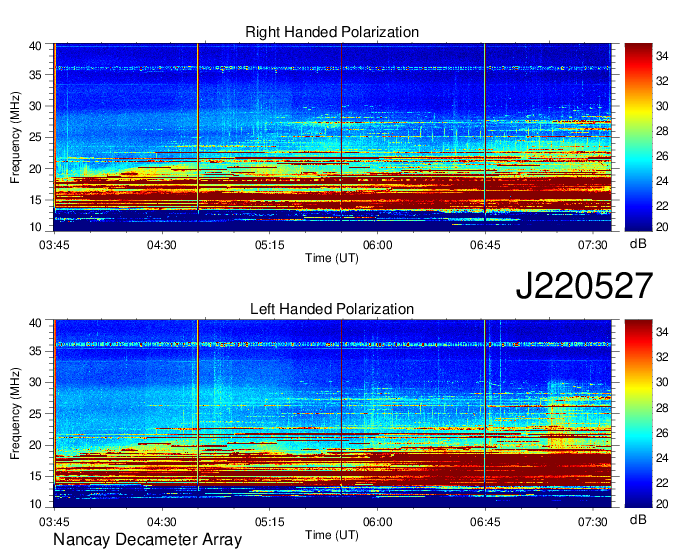Click the "04:30" time tick under the Right Handed plot
The width and height of the screenshot is (680, 552).
(162, 245)
